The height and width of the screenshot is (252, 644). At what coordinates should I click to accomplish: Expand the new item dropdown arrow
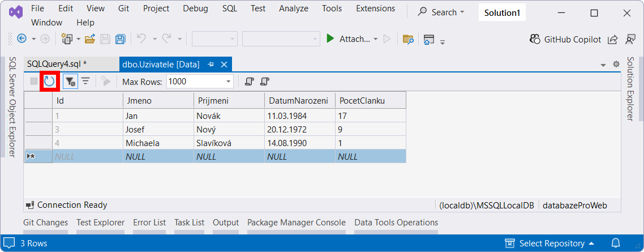[79, 39]
